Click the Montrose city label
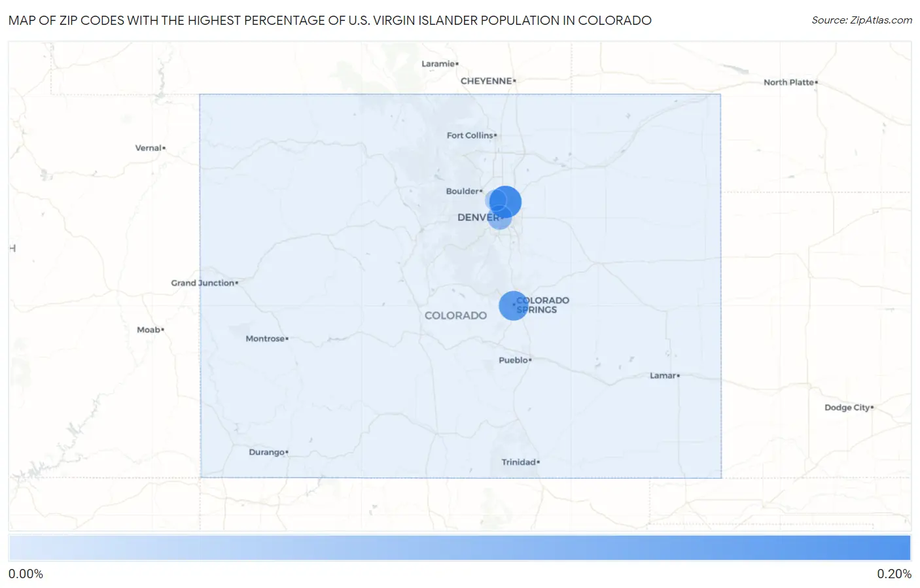Viewport: 920px width, 588px height. click(265, 339)
